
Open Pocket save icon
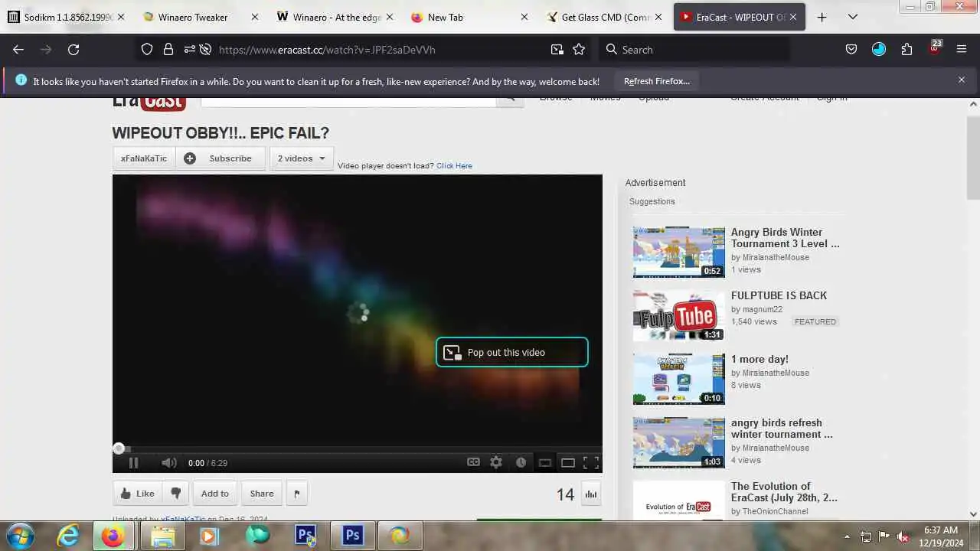tap(851, 50)
